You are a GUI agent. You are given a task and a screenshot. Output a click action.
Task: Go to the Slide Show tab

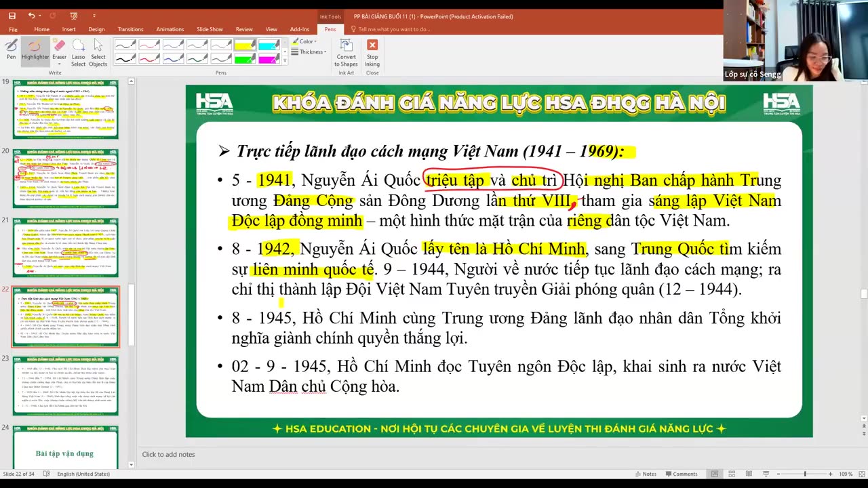click(x=210, y=29)
